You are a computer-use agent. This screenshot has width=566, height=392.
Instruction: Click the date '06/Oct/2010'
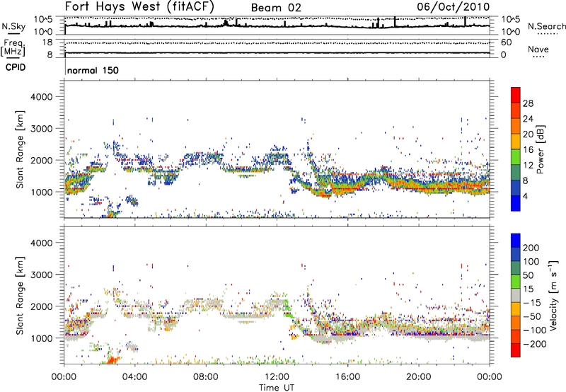pos(454,6)
